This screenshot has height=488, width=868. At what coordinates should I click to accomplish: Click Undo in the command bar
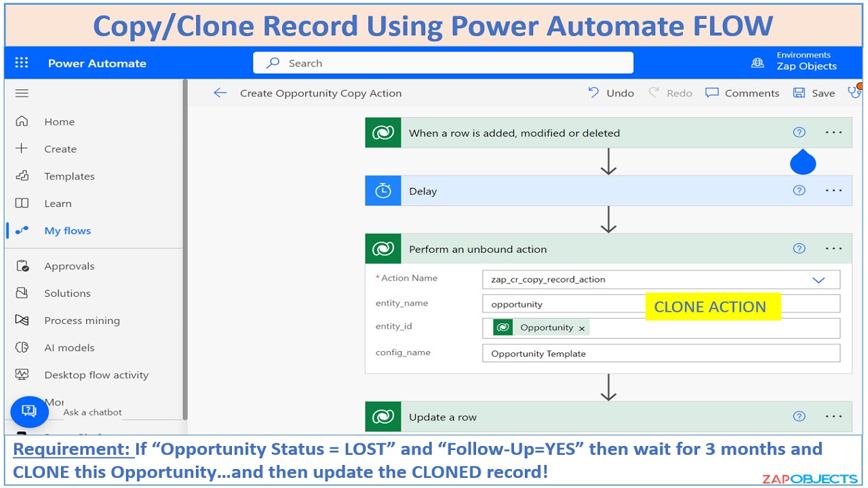click(611, 93)
